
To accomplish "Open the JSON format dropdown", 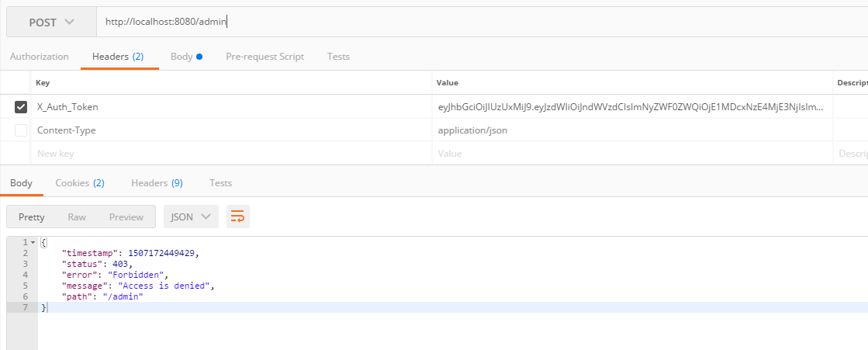I will [190, 217].
